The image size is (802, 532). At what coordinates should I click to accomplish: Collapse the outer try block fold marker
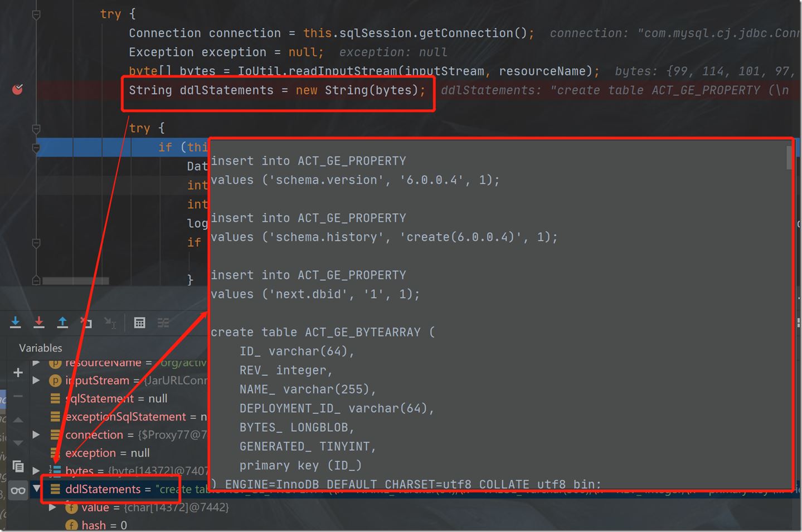click(36, 15)
